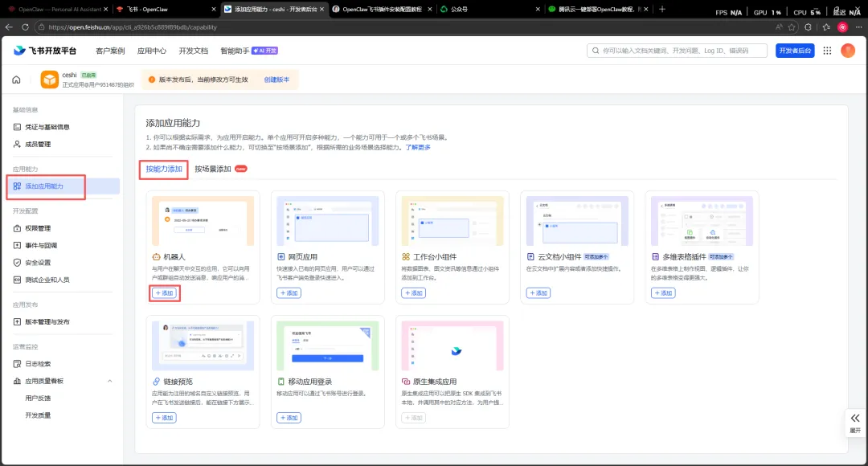Click the ceshi app orange cube icon
The width and height of the screenshot is (868, 466).
click(x=49, y=80)
